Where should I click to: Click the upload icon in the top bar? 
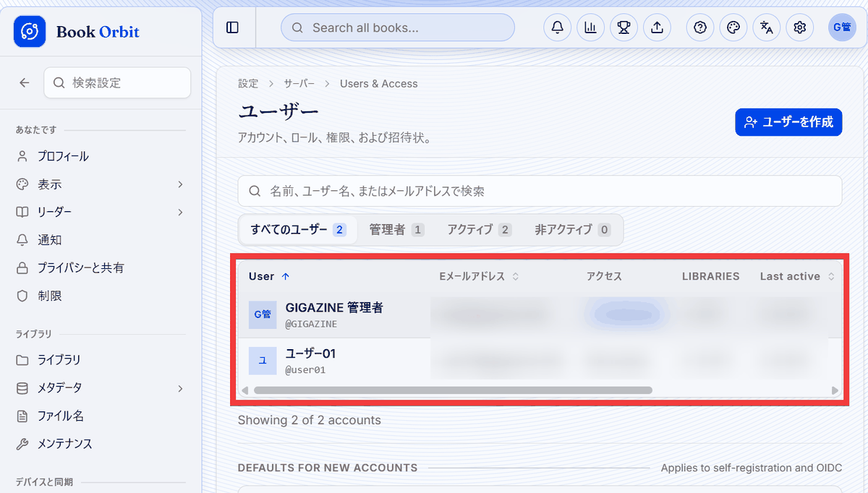click(x=657, y=27)
